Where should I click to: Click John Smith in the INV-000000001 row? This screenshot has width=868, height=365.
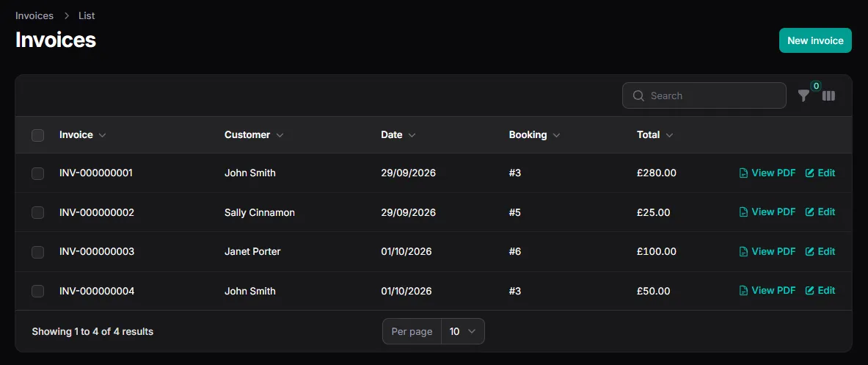coord(250,173)
